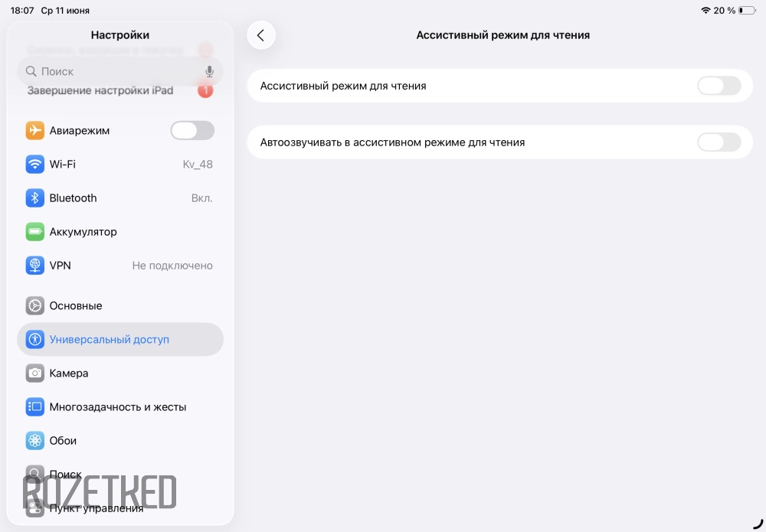The image size is (766, 532).
Task: Click the VPN globe icon
Action: pos(34,265)
